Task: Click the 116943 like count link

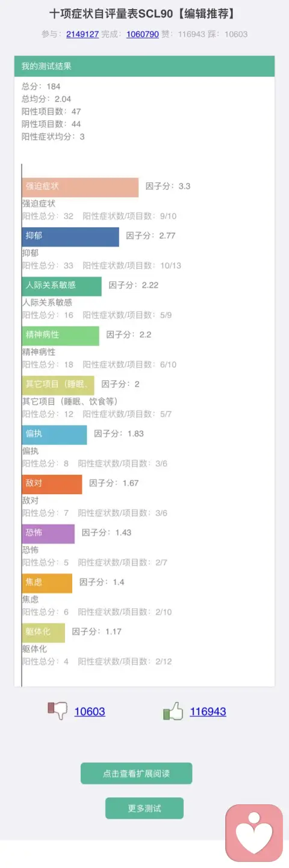Action: (208, 712)
